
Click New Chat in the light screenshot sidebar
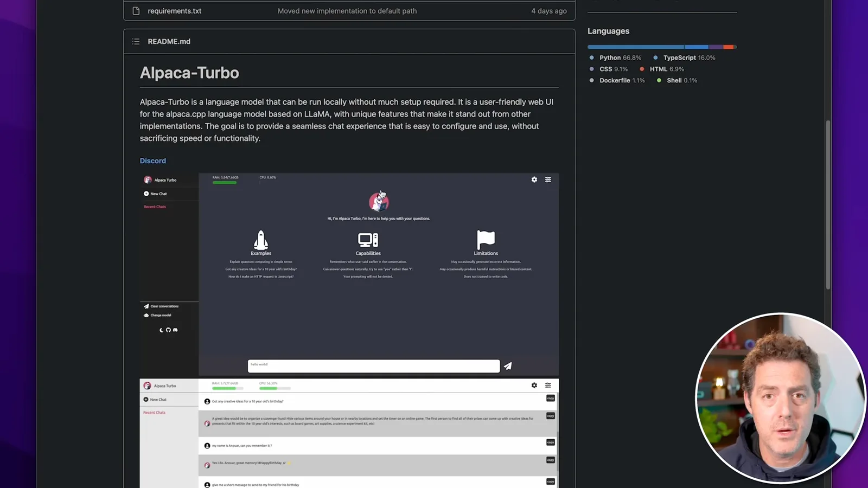[x=155, y=400]
